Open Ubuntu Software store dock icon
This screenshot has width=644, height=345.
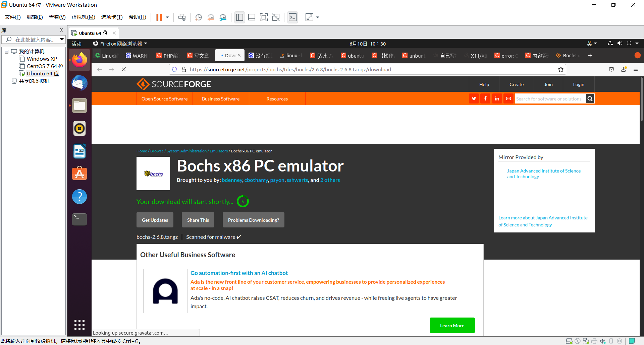pos(79,174)
